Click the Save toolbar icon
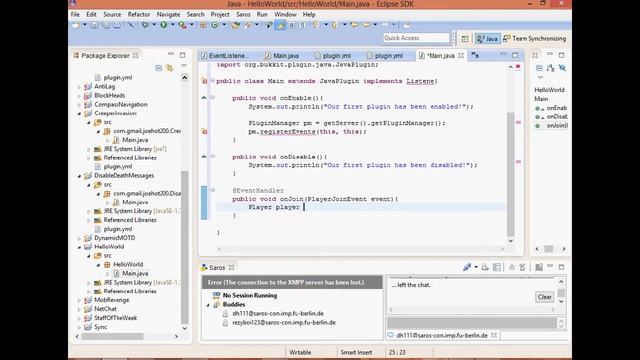 point(94,25)
